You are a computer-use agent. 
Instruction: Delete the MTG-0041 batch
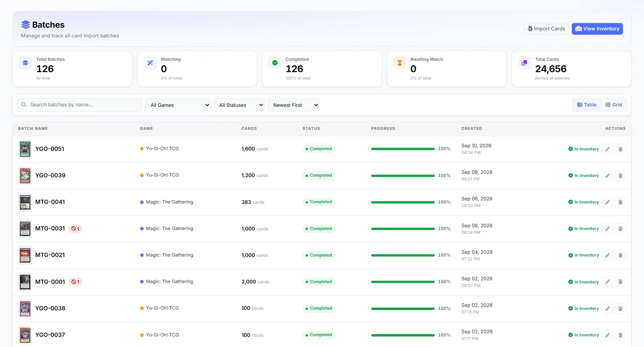620,202
